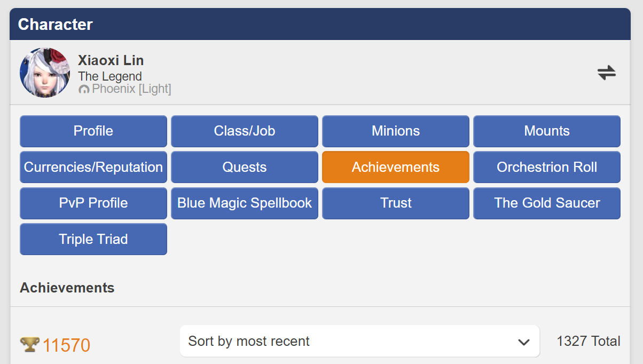This screenshot has height=364, width=643.
Task: Click the sort dropdown chevron arrow
Action: point(523,342)
